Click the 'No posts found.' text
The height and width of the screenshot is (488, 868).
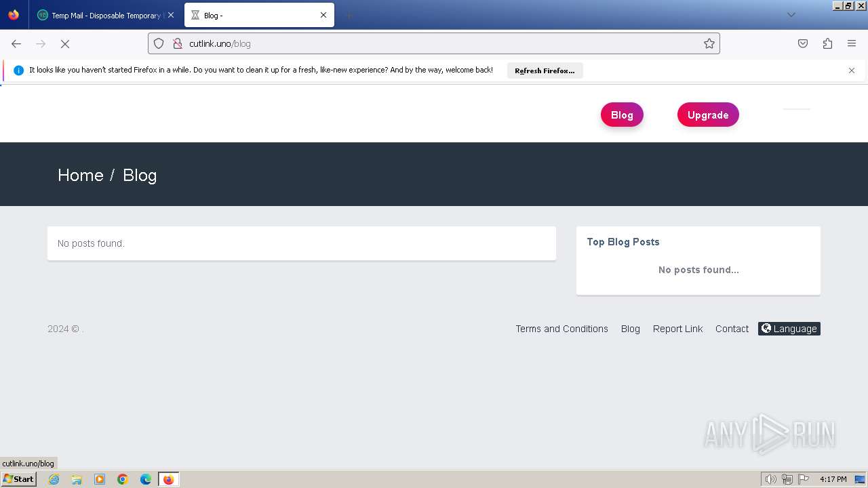click(x=91, y=243)
